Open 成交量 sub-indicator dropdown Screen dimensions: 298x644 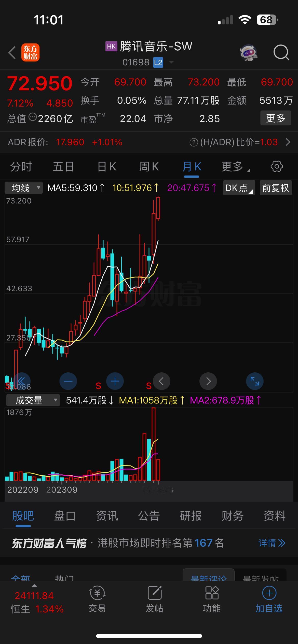click(33, 400)
